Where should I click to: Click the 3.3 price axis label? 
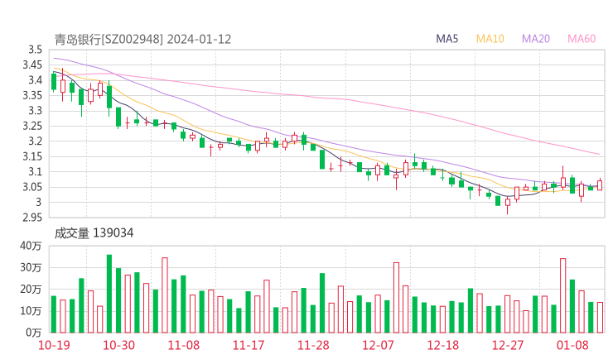pos(35,111)
